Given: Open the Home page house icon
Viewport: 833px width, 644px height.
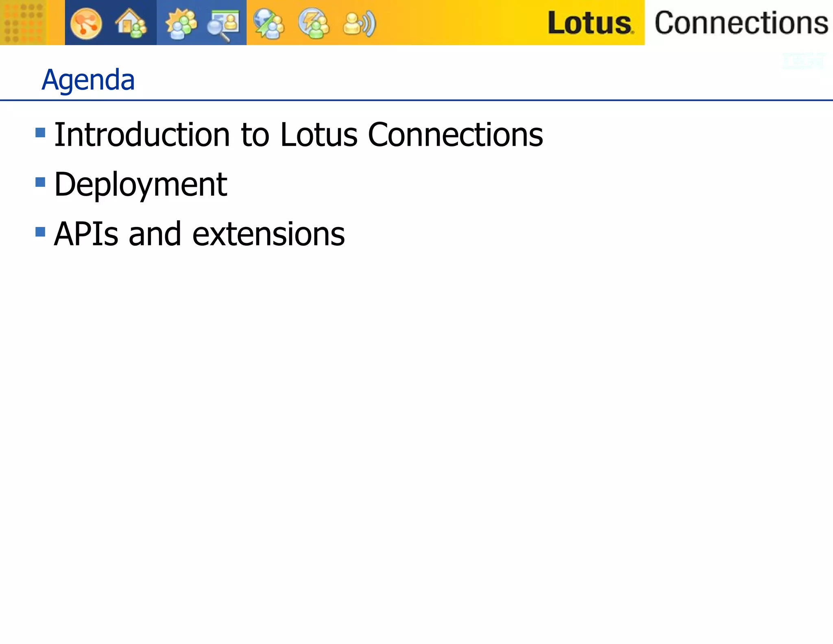Looking at the screenshot, I should (x=131, y=24).
